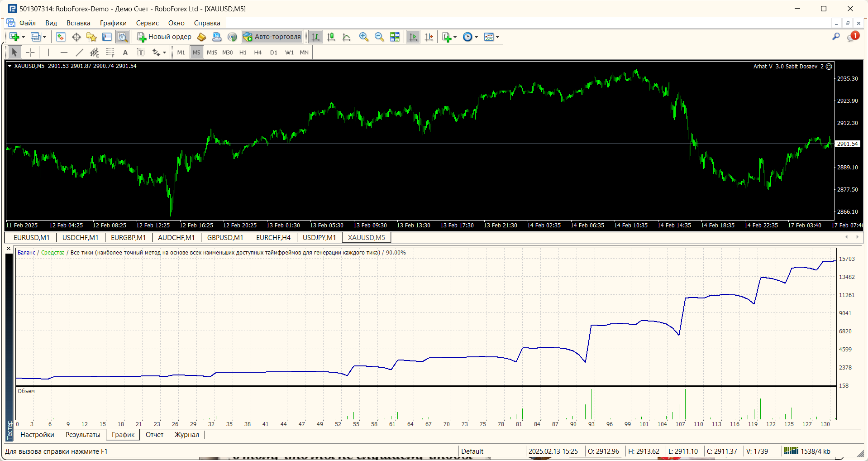Toggle the Data Window crosshair icon
Viewport: 868px width, 461px height.
coord(76,37)
